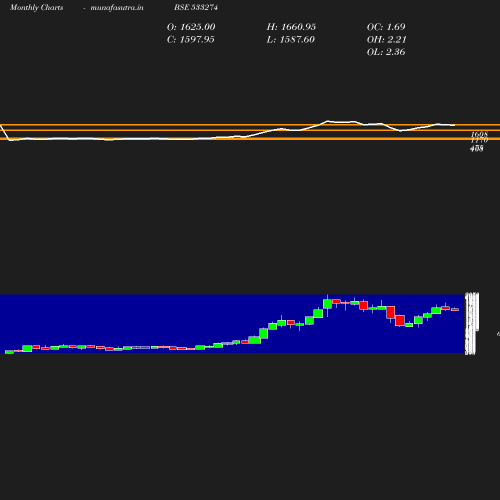Click the 'Monthly Charts' title text
The image size is (500, 500).
(36, 8)
